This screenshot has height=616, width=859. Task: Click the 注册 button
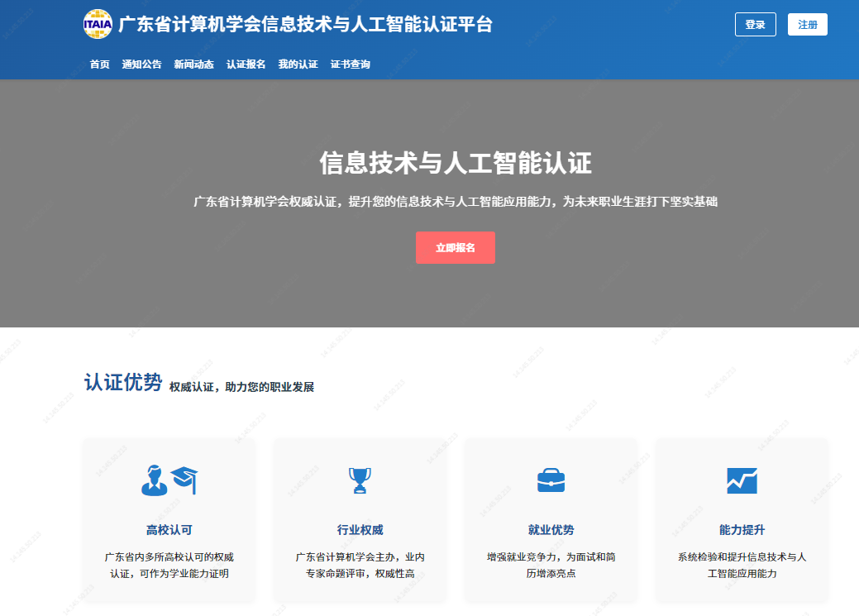[808, 24]
